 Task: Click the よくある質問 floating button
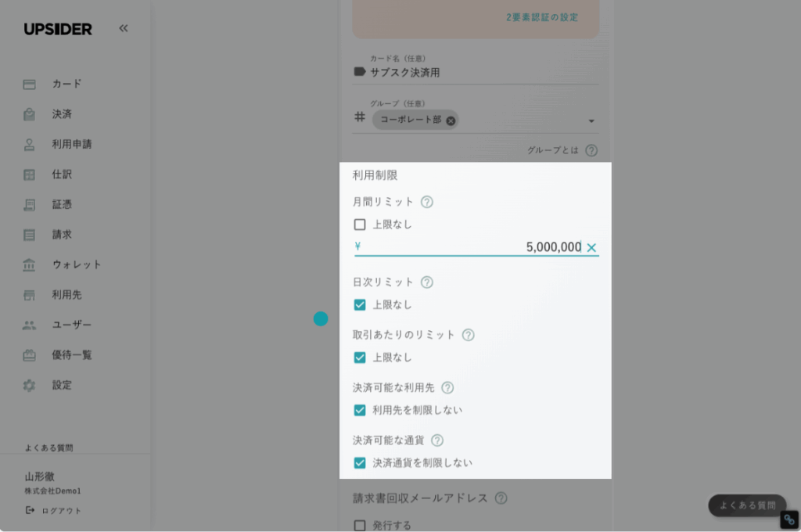pyautogui.click(x=747, y=505)
